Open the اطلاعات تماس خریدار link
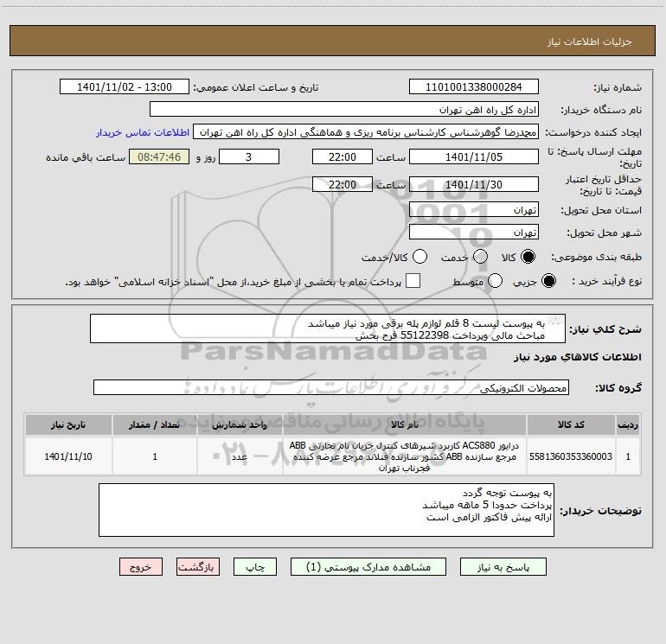The width and height of the screenshot is (666, 644). click(143, 132)
